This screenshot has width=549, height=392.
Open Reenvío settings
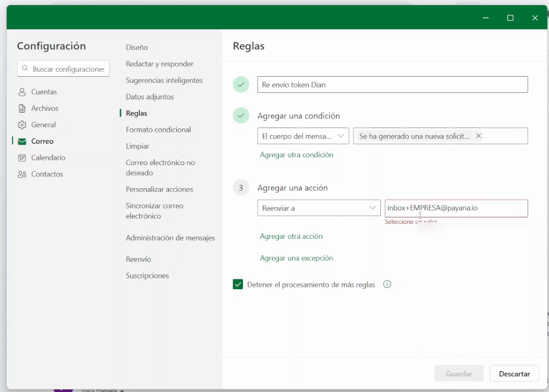point(139,259)
